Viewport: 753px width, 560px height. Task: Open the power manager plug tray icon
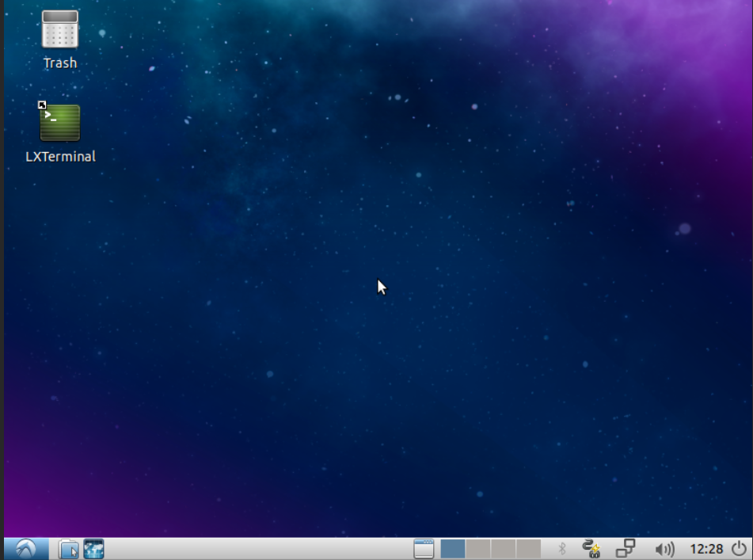(591, 548)
